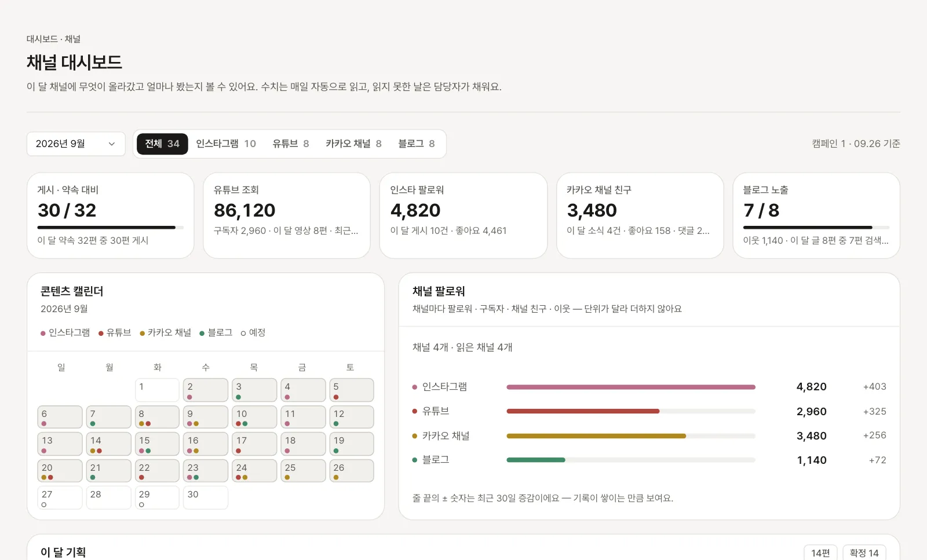The width and height of the screenshot is (927, 560).
Task: Select calendar day 19
Action: tap(352, 444)
